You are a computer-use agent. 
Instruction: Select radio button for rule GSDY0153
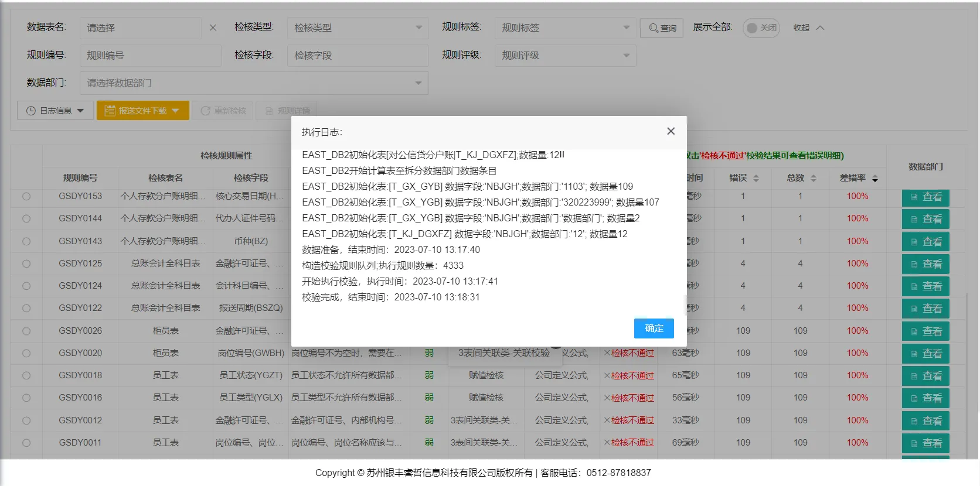pos(26,196)
